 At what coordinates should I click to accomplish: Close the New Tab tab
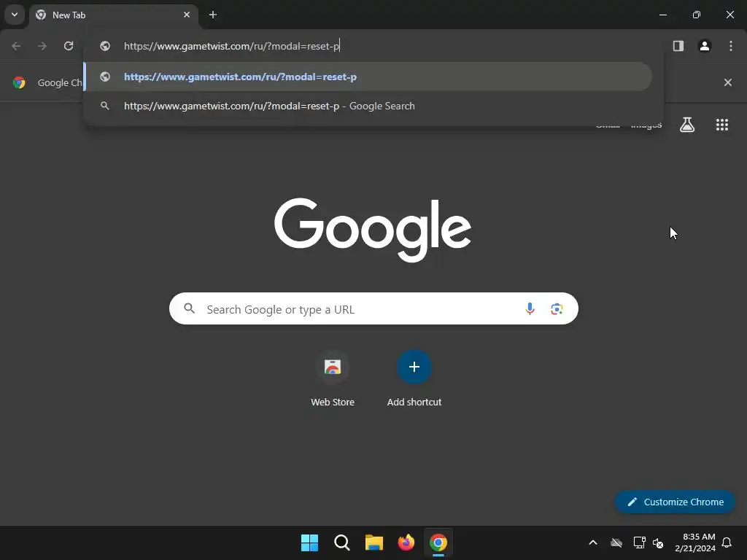[187, 15]
